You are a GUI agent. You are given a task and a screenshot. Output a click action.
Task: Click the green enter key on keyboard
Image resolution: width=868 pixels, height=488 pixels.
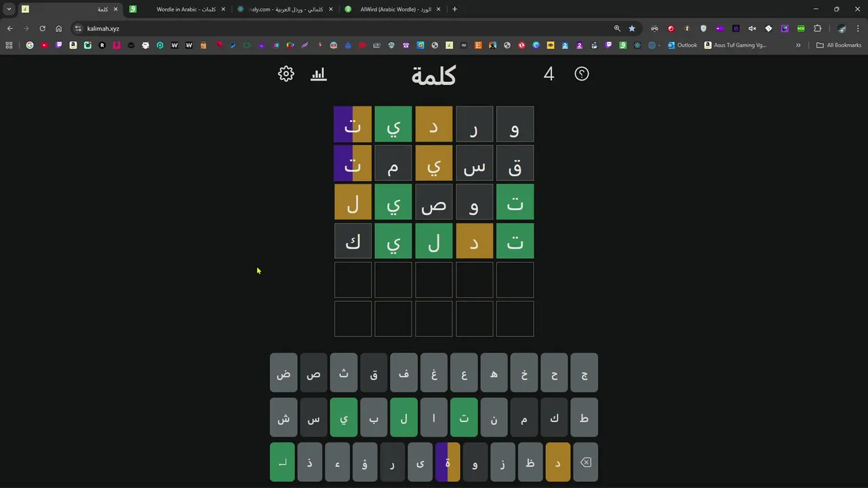[x=282, y=462]
